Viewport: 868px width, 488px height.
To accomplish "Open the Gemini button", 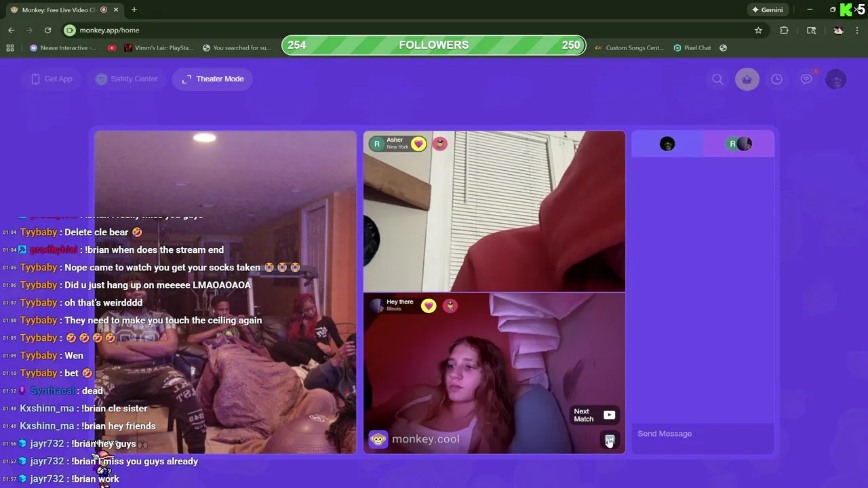I will 767,9.
